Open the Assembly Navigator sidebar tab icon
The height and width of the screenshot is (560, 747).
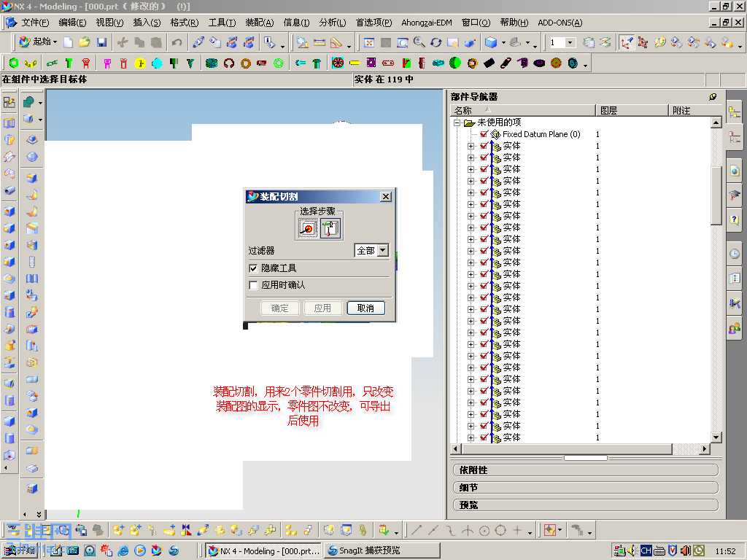pyautogui.click(x=735, y=112)
